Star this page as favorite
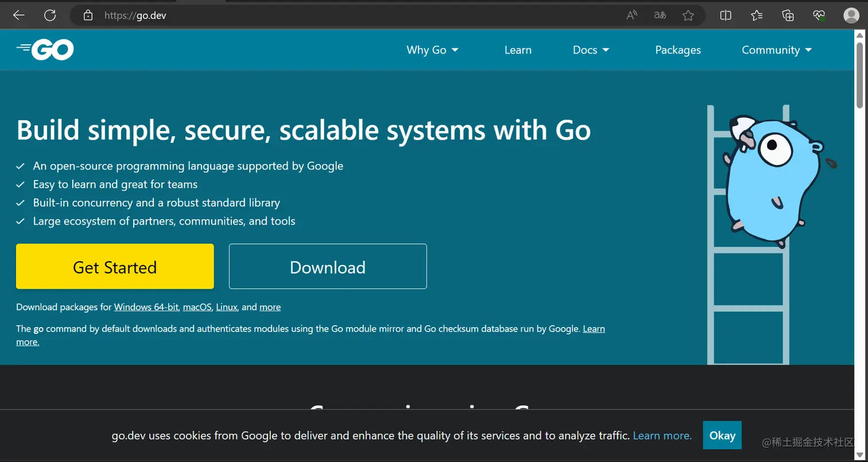Screen dimensions: 868x462 (688, 16)
